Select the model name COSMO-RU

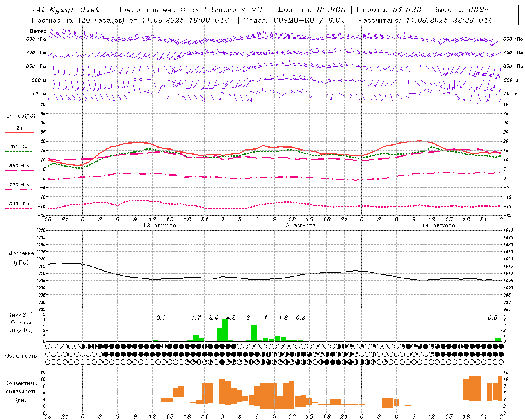click(x=294, y=20)
